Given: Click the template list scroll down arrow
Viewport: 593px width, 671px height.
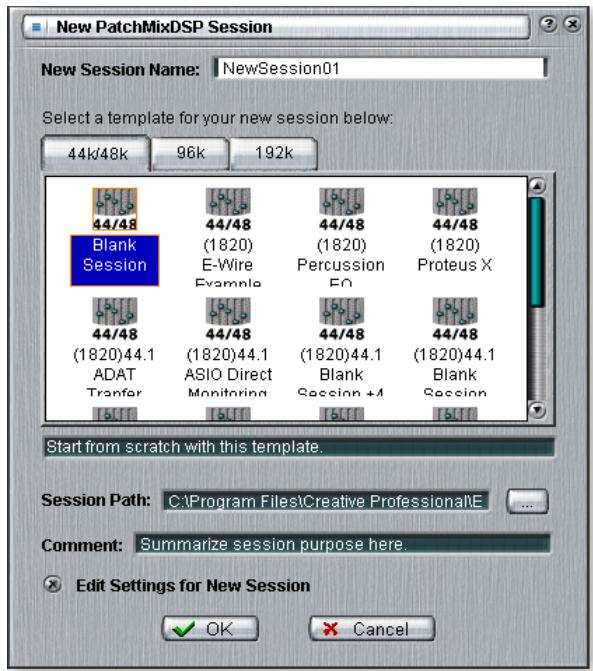Looking at the screenshot, I should 537,410.
